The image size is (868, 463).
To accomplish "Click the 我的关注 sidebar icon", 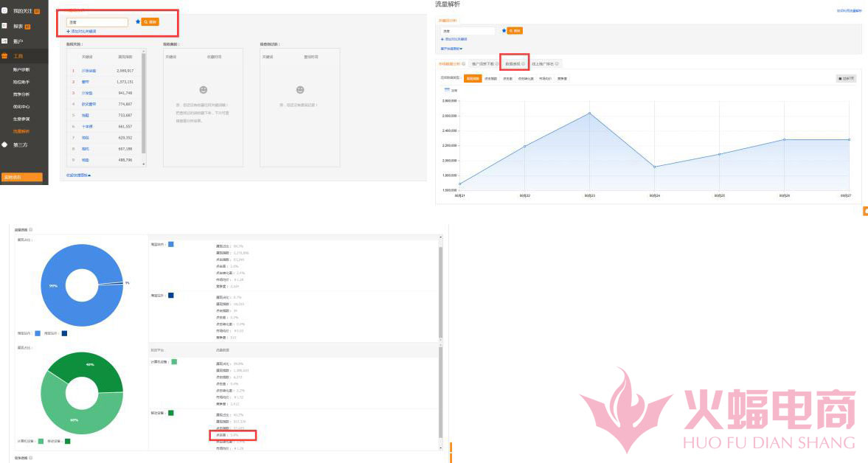I will coord(4,11).
